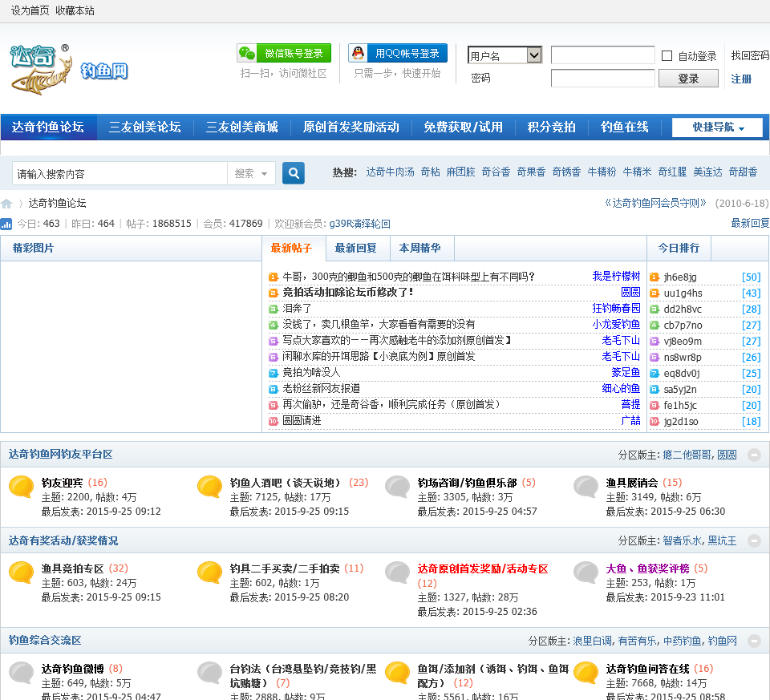Switch to 本周精华 tab

419,249
